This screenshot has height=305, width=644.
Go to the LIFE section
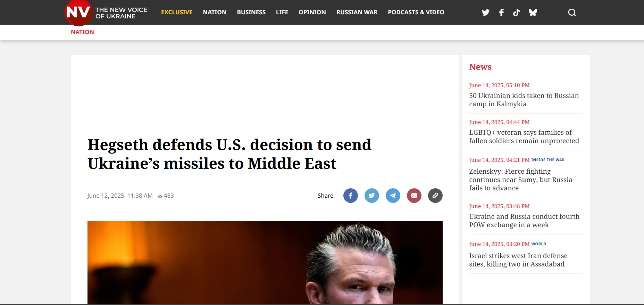[282, 12]
